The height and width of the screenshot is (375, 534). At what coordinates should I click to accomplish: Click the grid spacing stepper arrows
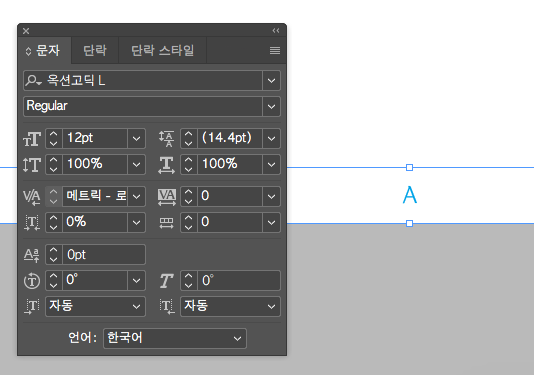click(x=188, y=222)
